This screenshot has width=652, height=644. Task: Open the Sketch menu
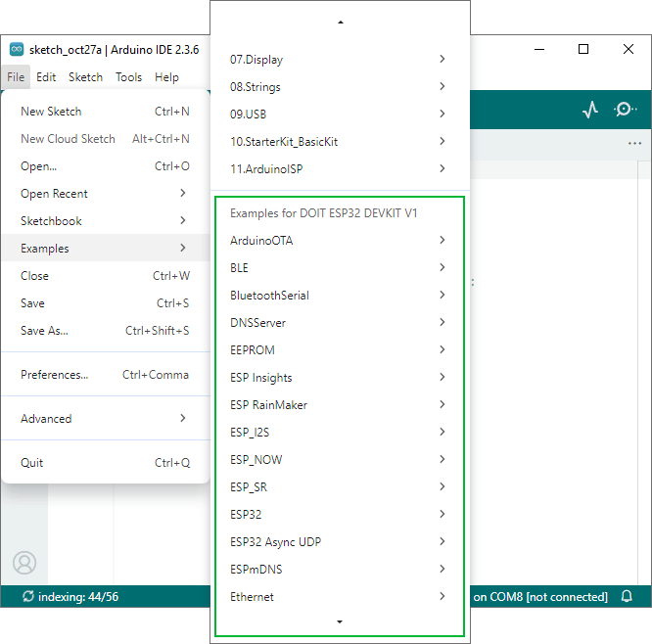tap(85, 77)
